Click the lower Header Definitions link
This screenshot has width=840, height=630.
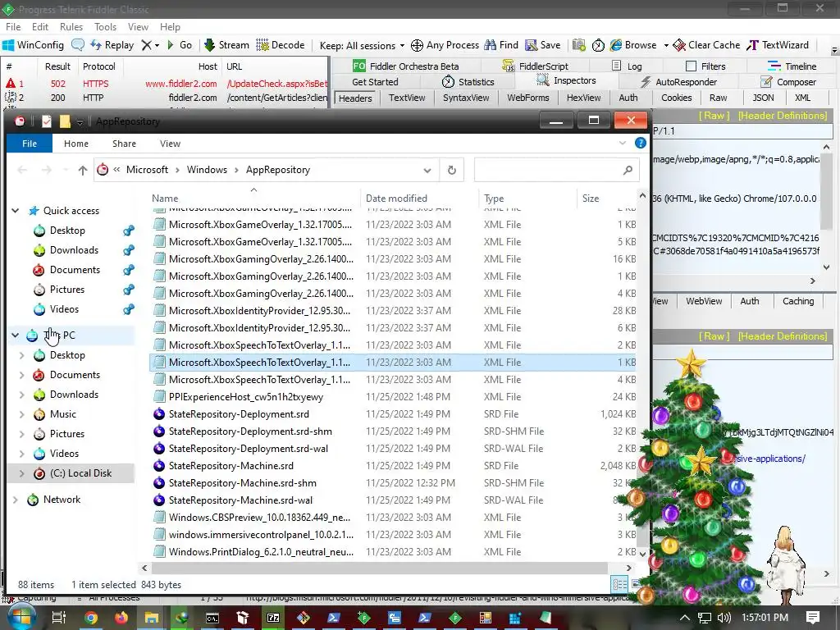783,336
